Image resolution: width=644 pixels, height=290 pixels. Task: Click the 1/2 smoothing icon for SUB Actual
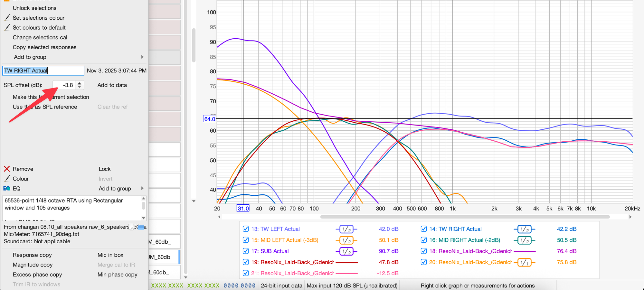point(346,251)
